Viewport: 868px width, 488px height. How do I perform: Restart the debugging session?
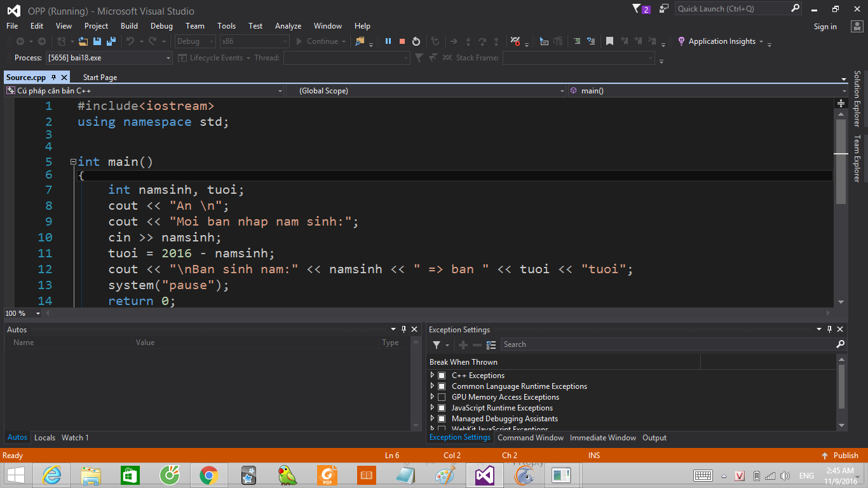(x=416, y=41)
